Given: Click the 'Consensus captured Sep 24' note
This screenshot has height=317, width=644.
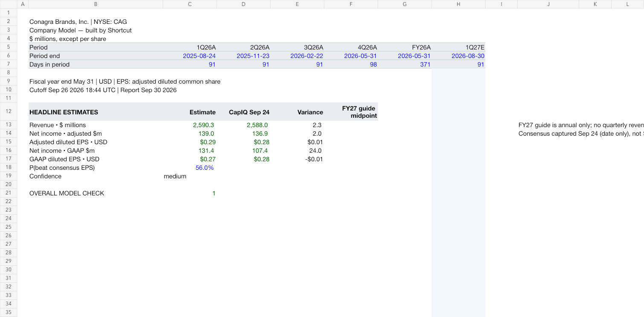Looking at the screenshot, I should pyautogui.click(x=581, y=134).
